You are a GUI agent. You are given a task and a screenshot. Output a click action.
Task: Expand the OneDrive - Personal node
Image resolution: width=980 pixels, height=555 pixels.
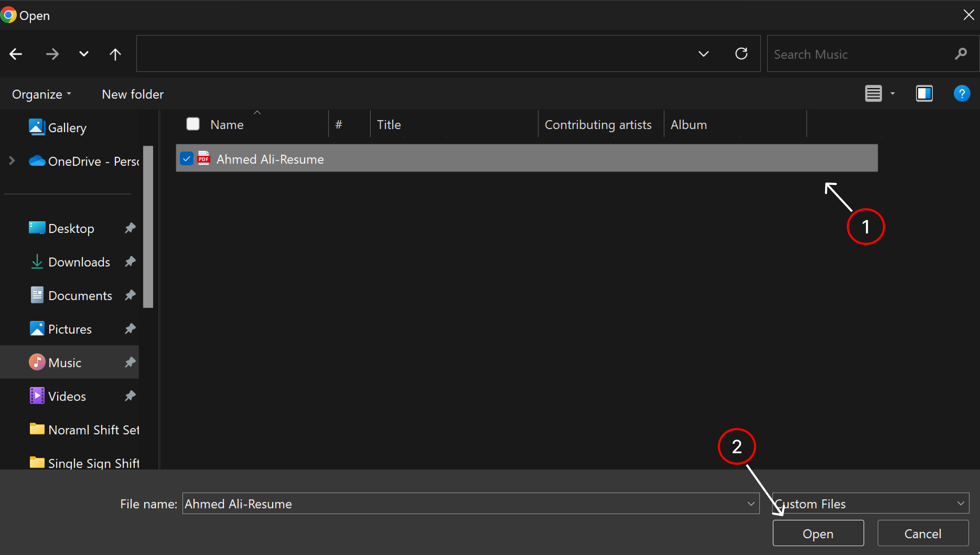12,161
